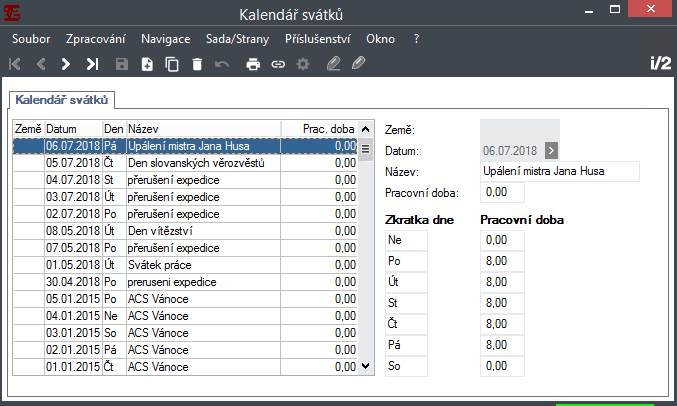Click the Save disk icon
This screenshot has height=406, width=677.
coord(122,64)
